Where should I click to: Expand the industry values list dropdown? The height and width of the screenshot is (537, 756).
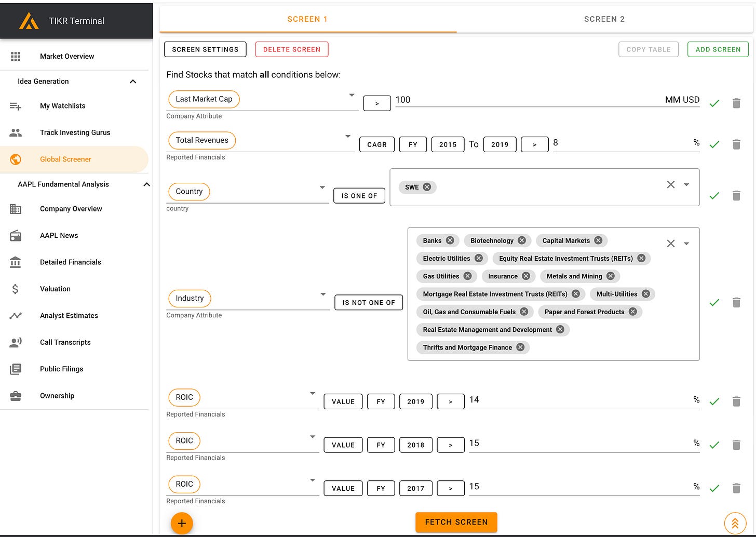(686, 244)
